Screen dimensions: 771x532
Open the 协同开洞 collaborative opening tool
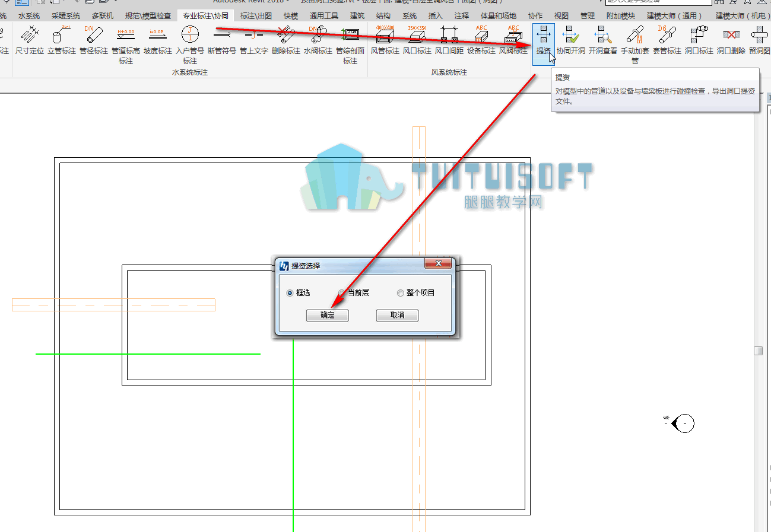[571, 40]
